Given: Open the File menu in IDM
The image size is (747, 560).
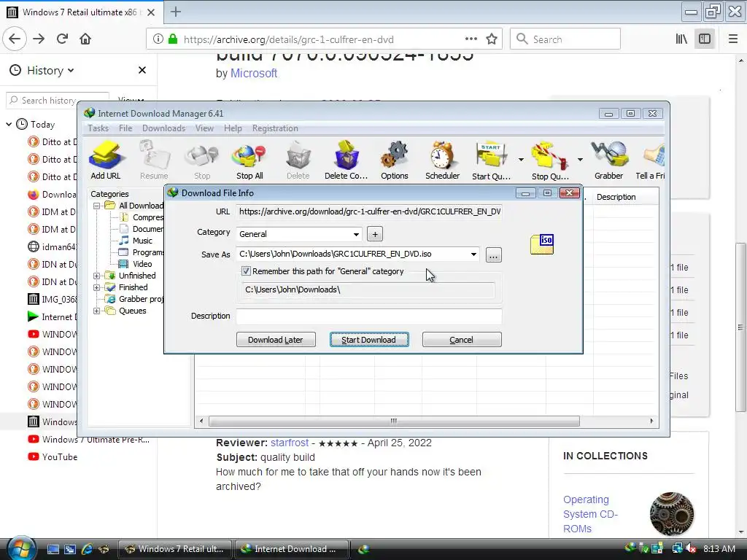Looking at the screenshot, I should point(125,128).
